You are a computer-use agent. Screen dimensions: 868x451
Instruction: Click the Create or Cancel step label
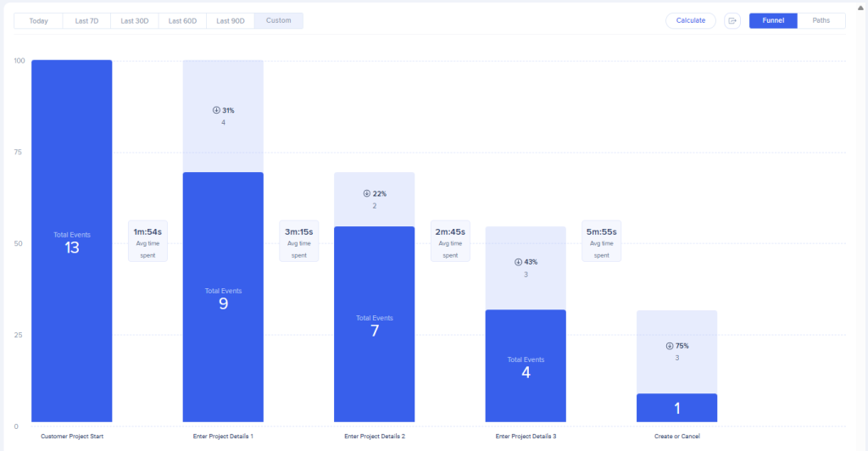[x=676, y=436]
